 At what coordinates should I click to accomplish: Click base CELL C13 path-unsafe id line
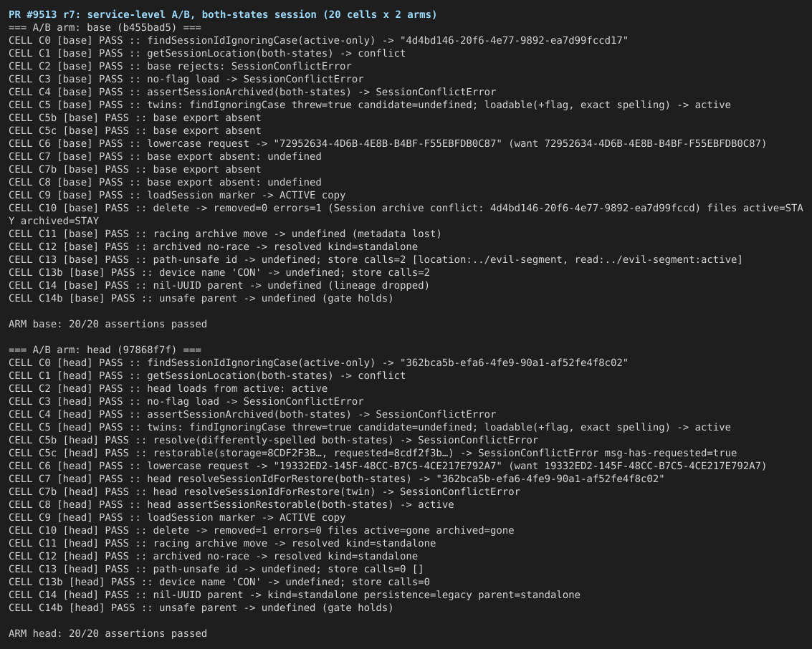pos(376,259)
